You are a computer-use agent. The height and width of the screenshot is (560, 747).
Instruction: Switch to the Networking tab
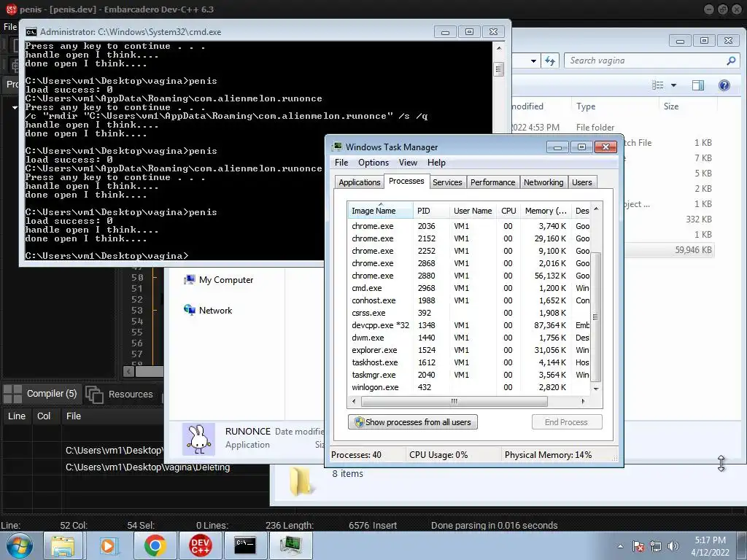543,182
